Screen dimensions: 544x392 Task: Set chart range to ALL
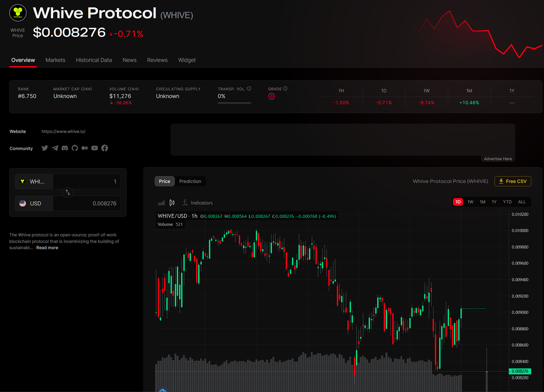522,202
